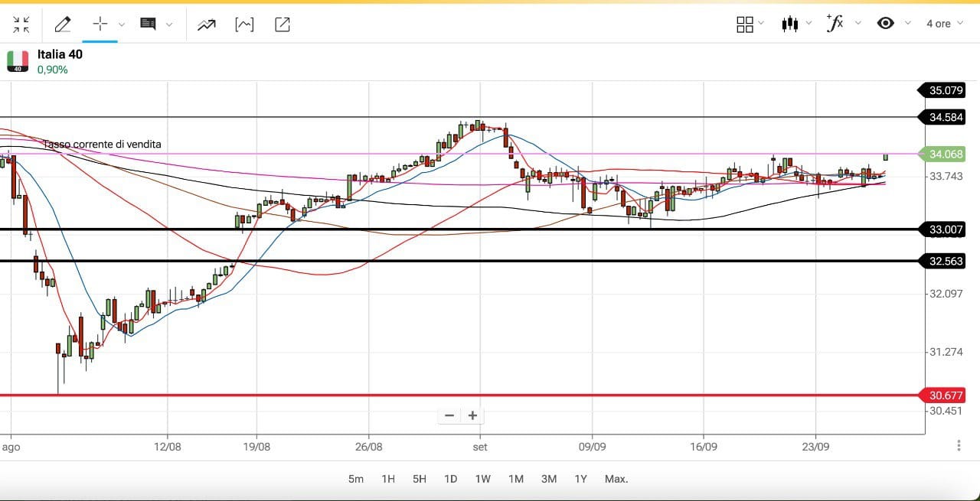980x501 pixels.
Task: Activate the crosshair cursor tool
Action: (100, 24)
